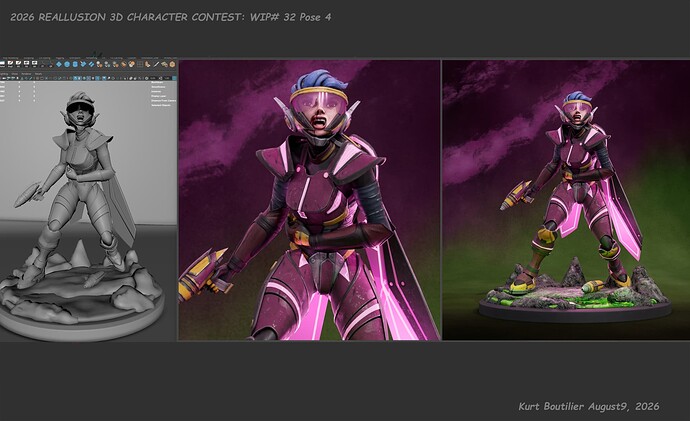Switch to the Rigging shelf tab
This screenshot has width=690, height=421.
pos(60,58)
